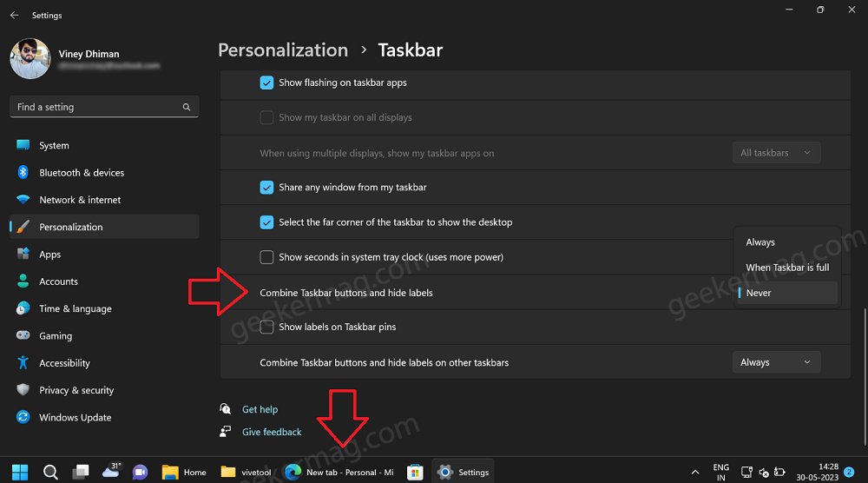Choose Always in the combine dropdown list
Image resolution: width=868 pixels, height=483 pixels.
click(x=787, y=242)
